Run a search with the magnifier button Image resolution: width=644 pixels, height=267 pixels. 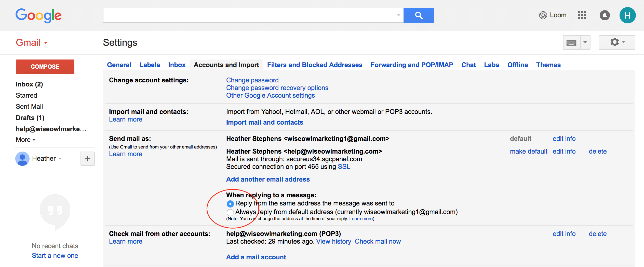click(x=419, y=15)
